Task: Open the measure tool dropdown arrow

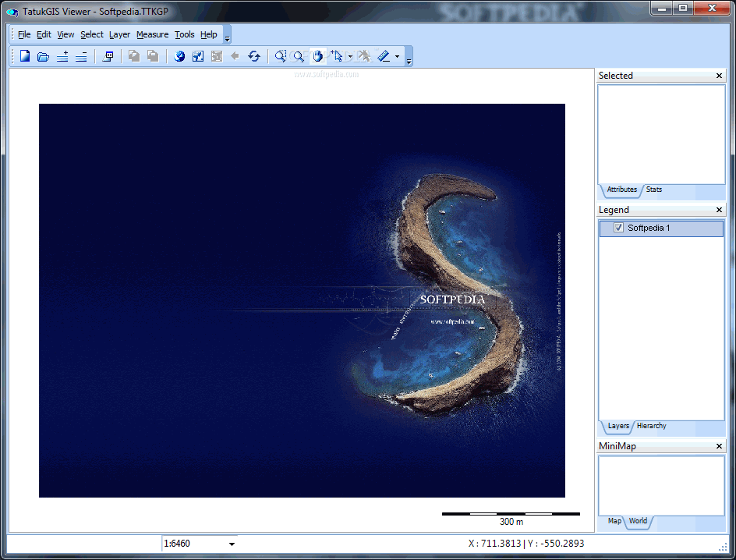Action: pos(397,57)
